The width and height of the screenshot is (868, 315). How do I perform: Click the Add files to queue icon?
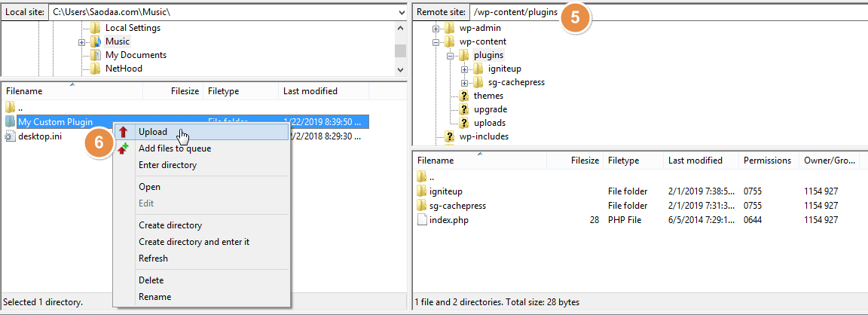pyautogui.click(x=124, y=148)
